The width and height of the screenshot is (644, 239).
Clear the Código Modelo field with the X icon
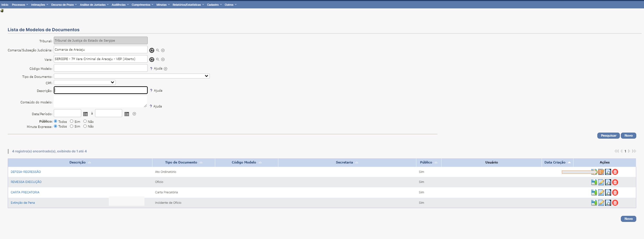166,69
